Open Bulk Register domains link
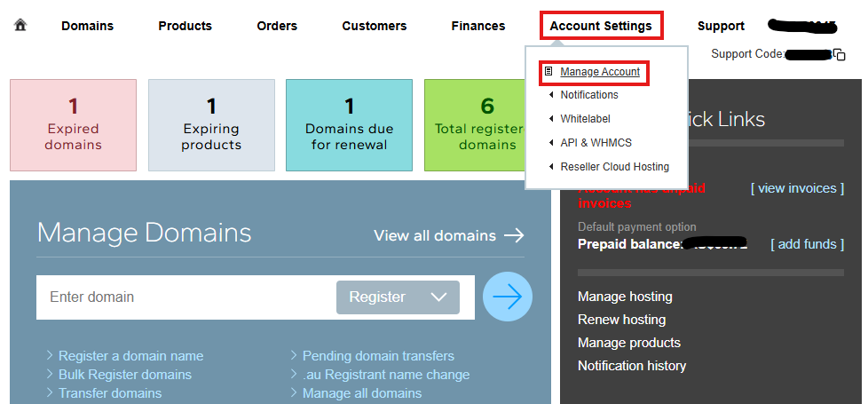868x404 pixels. click(125, 375)
